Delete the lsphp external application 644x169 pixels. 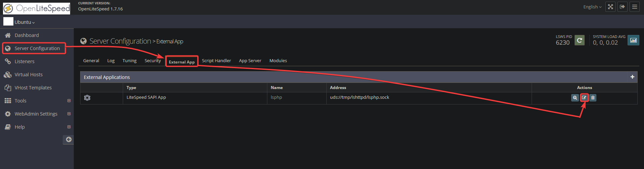(x=593, y=98)
